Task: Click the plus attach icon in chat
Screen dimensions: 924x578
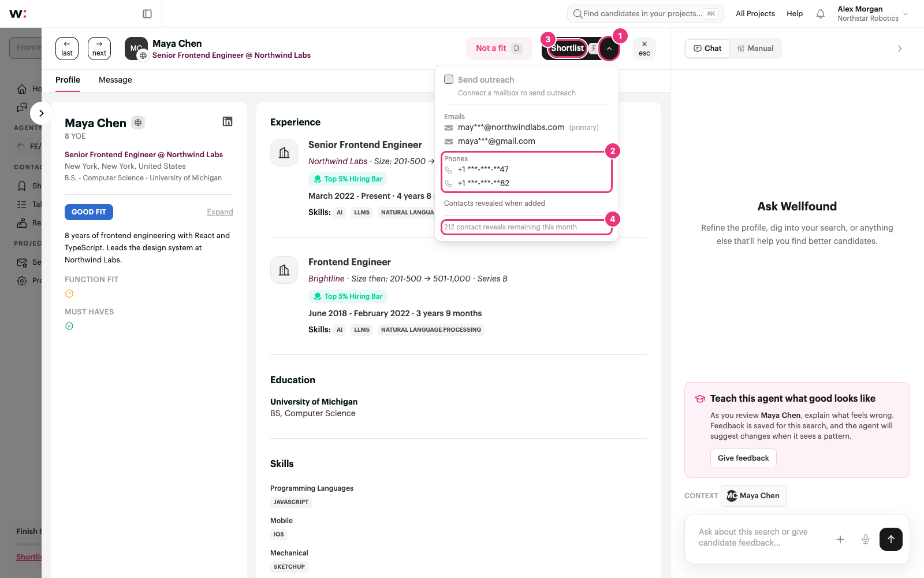Action: 840,539
